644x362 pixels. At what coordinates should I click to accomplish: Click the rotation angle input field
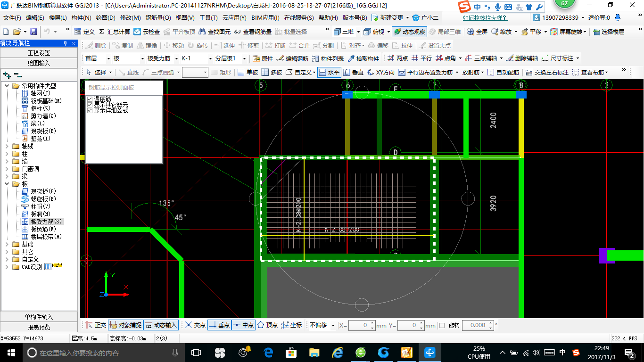(x=478, y=325)
